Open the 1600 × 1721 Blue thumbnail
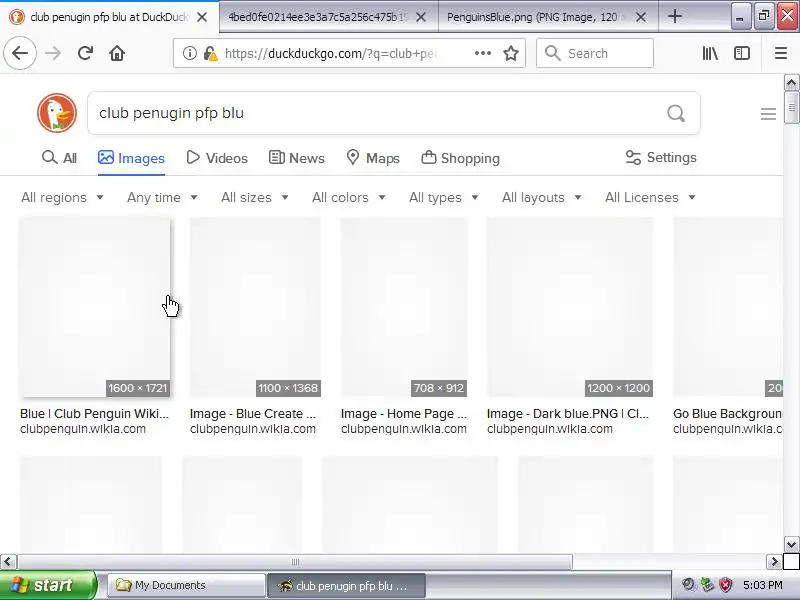Image resolution: width=800 pixels, height=600 pixels. (94, 307)
